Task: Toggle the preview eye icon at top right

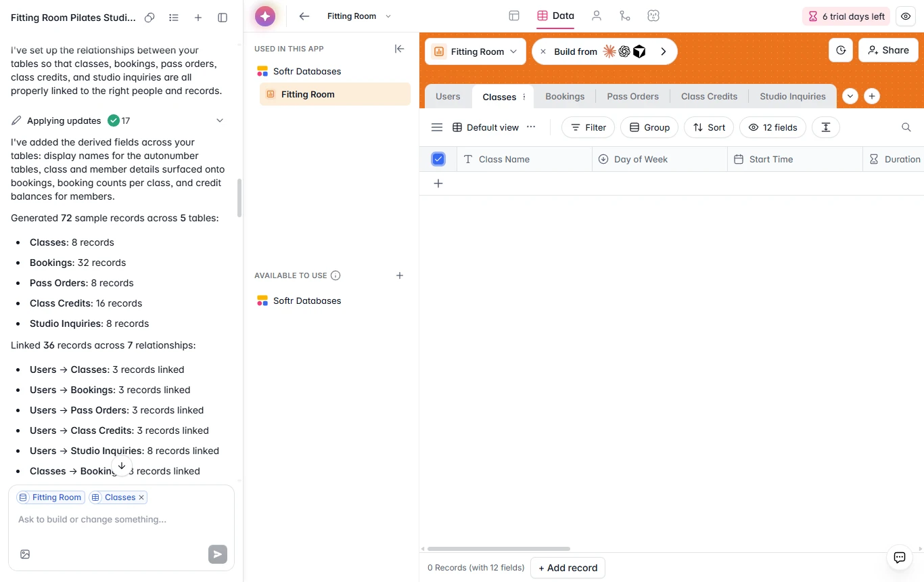Action: point(906,16)
